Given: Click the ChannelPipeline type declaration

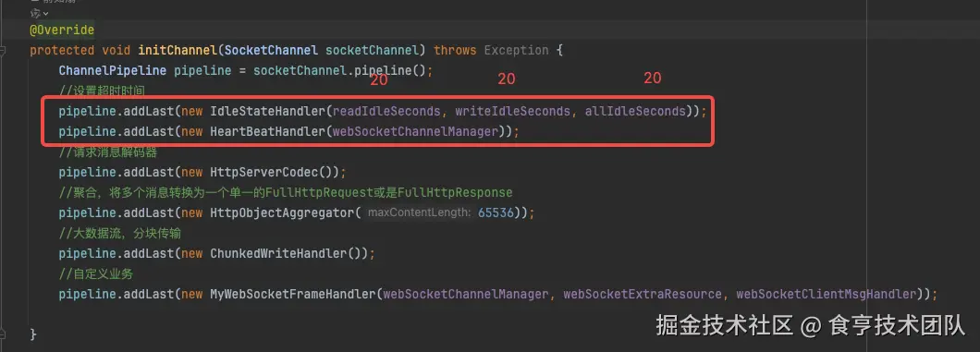Looking at the screenshot, I should (113, 70).
